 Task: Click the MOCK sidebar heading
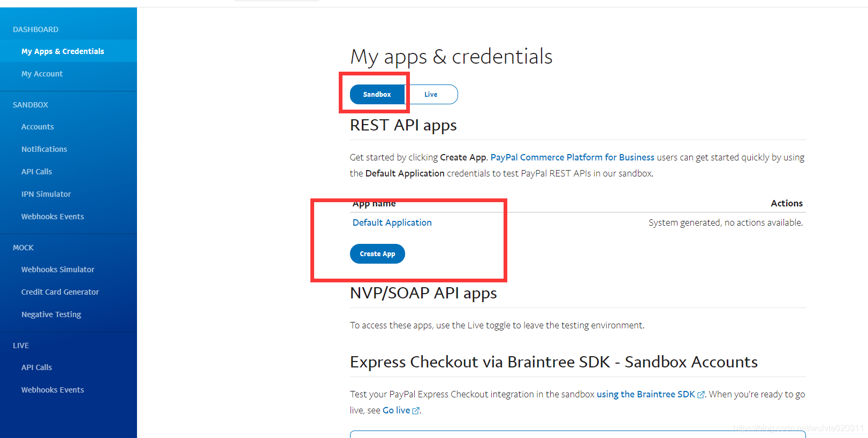(x=23, y=248)
